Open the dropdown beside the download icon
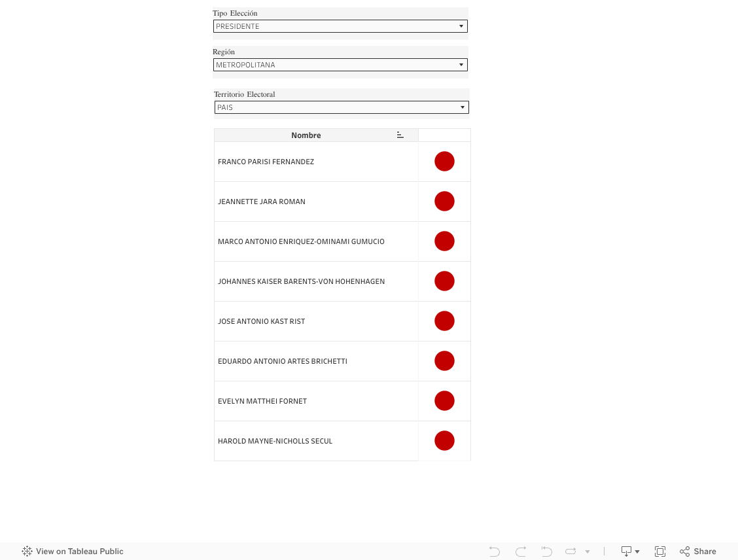 point(637,551)
